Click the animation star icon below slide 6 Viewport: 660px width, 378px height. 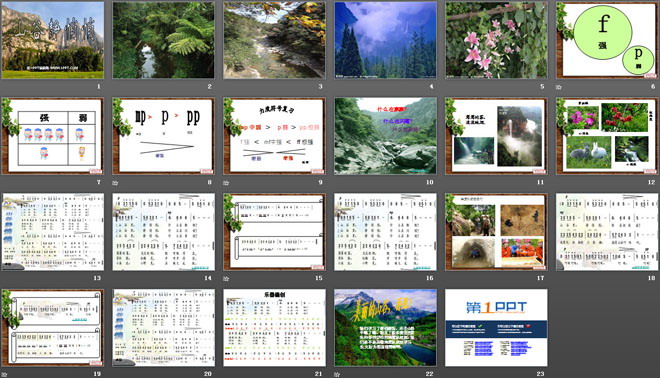[559, 87]
